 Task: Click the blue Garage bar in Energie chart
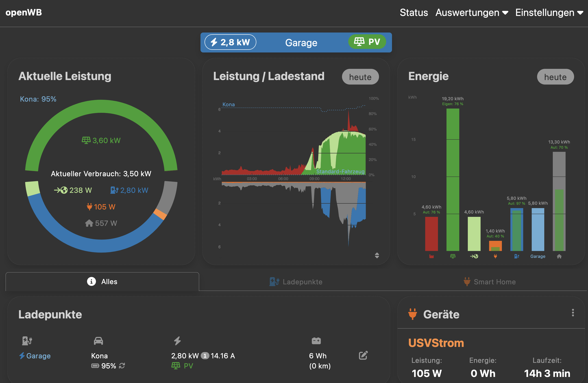[x=538, y=229]
